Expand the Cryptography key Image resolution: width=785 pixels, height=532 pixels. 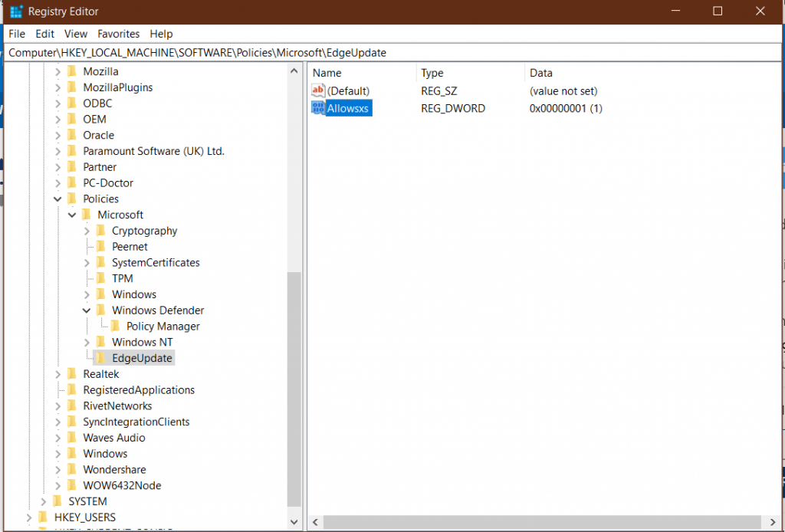(x=87, y=231)
